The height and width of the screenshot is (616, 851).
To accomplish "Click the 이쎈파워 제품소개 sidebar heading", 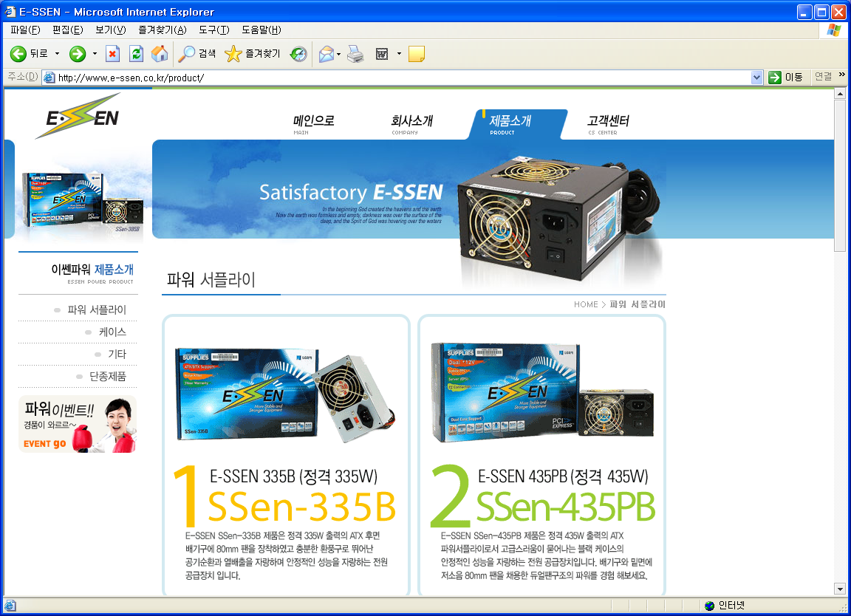I will pos(92,270).
